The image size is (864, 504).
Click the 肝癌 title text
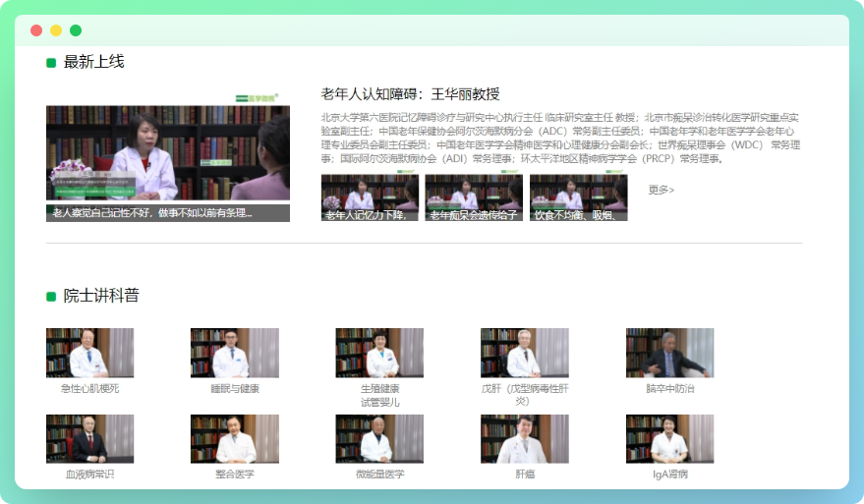(525, 474)
